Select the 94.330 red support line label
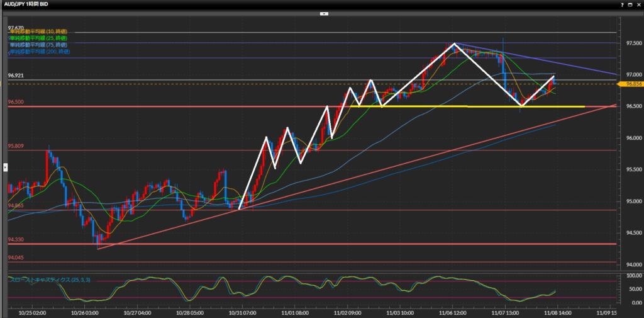This screenshot has width=644, height=318. point(16,239)
